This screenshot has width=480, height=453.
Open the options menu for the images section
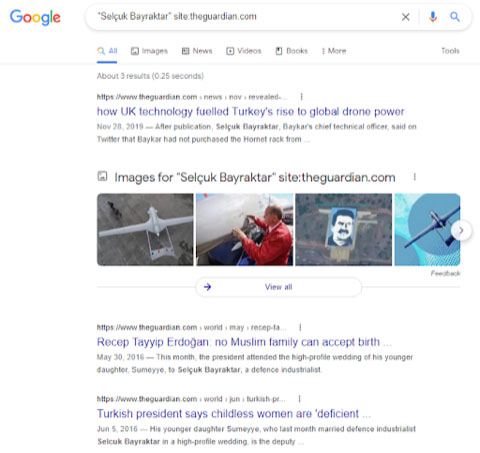tap(414, 177)
